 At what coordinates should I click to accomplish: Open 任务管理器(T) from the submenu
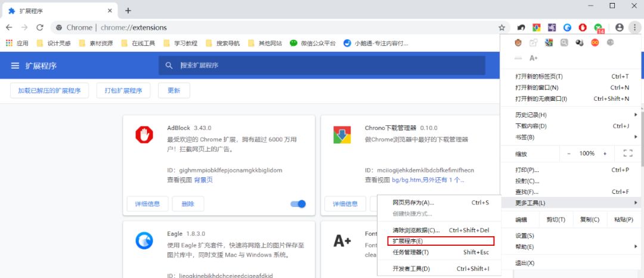click(x=439, y=252)
